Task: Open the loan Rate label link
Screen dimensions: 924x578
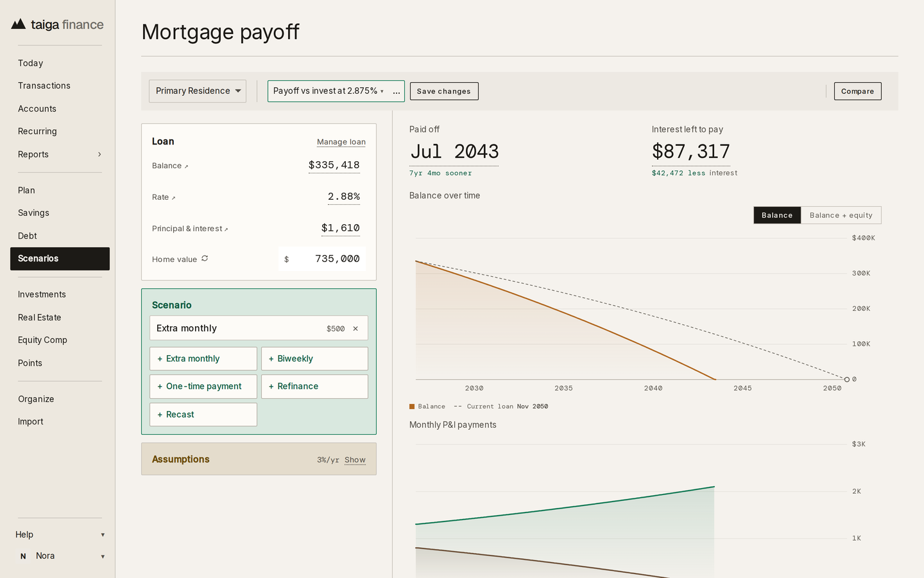Action: (164, 197)
